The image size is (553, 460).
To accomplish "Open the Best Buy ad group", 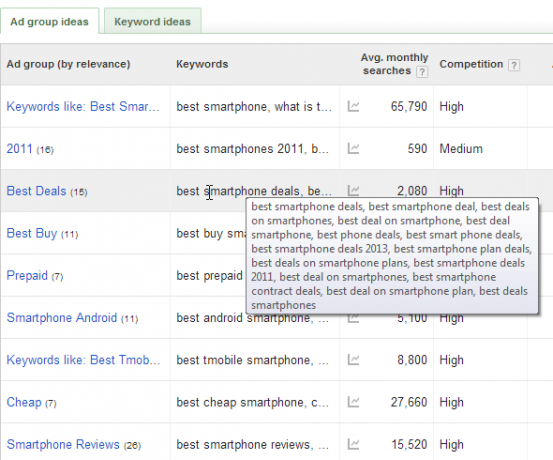I will 32,233.
